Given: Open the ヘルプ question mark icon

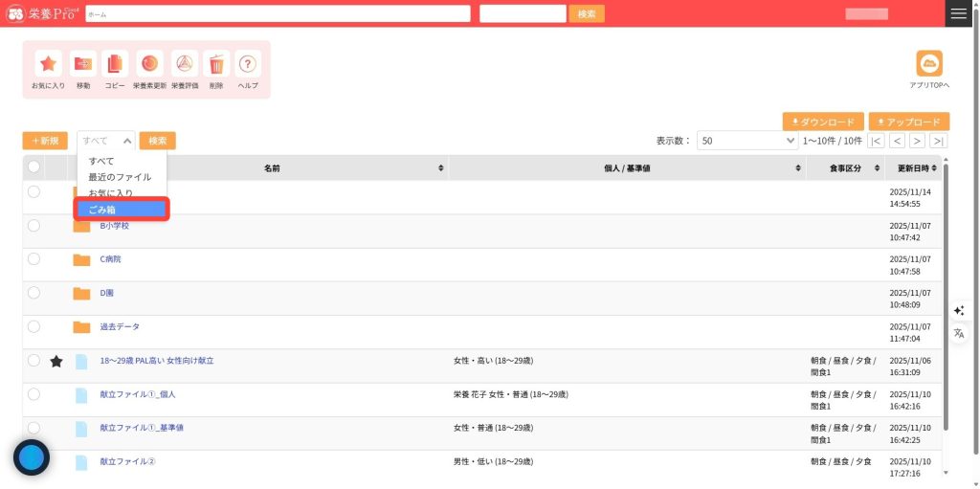Looking at the screenshot, I should (x=248, y=64).
